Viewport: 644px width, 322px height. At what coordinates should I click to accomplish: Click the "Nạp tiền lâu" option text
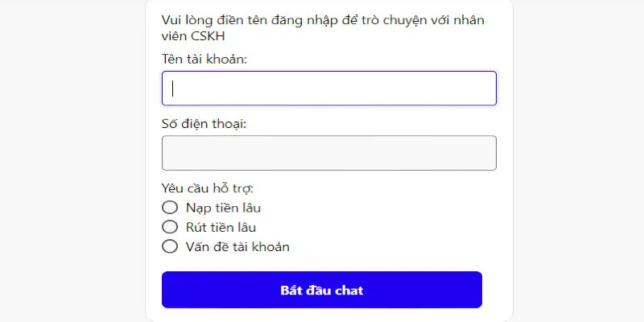[217, 208]
